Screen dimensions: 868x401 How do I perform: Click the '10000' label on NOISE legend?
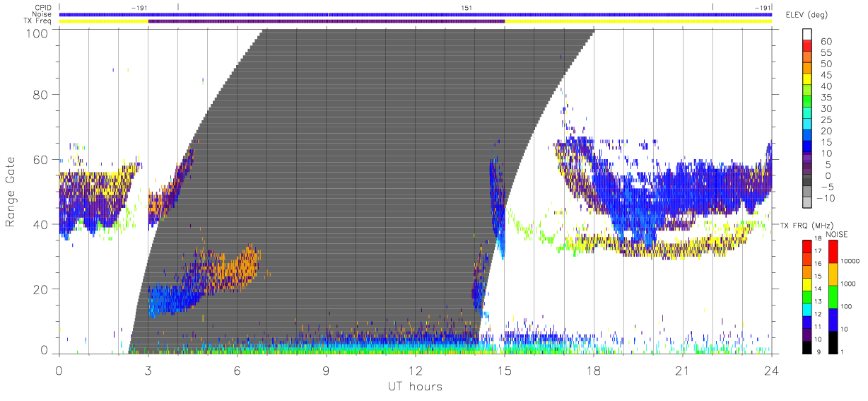point(852,261)
